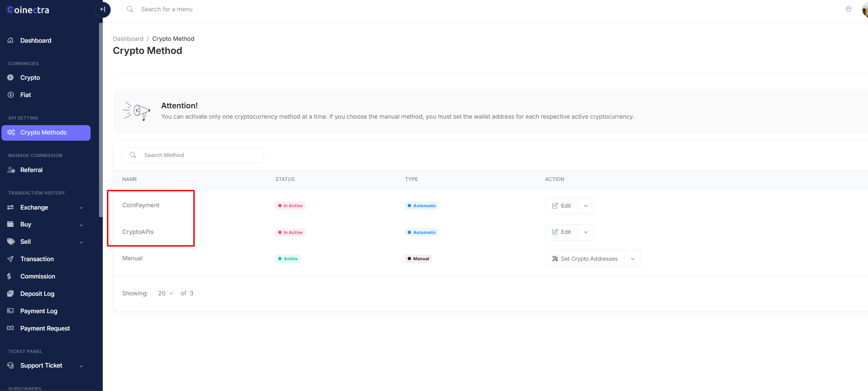Open Manual action dropdown arrow
868x391 pixels.
point(632,259)
